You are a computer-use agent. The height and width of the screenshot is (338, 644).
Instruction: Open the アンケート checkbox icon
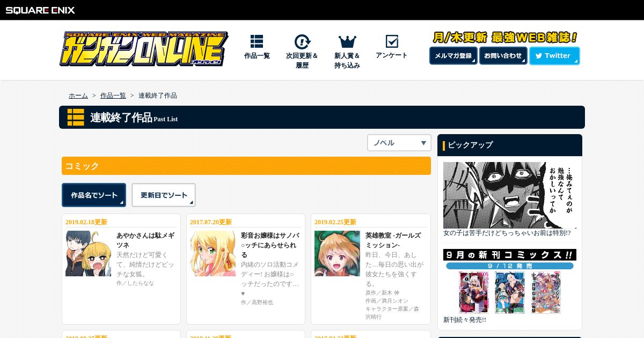(392, 41)
